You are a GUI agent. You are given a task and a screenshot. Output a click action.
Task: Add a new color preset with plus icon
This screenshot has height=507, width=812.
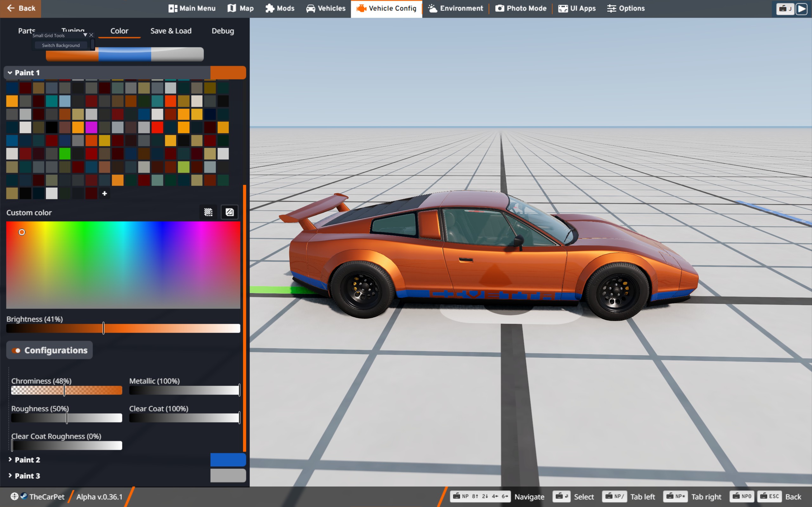[x=104, y=194]
